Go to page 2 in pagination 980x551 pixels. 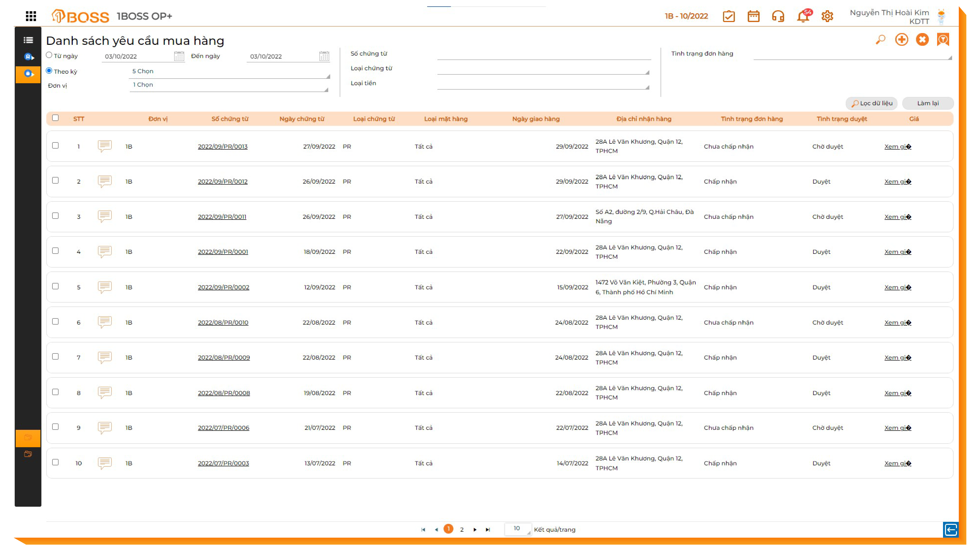(x=462, y=529)
